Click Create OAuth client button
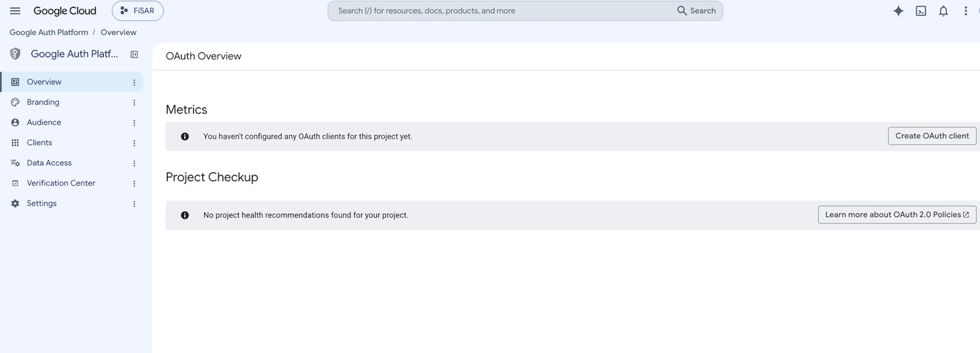Viewport: 980px width, 353px height. (x=932, y=136)
